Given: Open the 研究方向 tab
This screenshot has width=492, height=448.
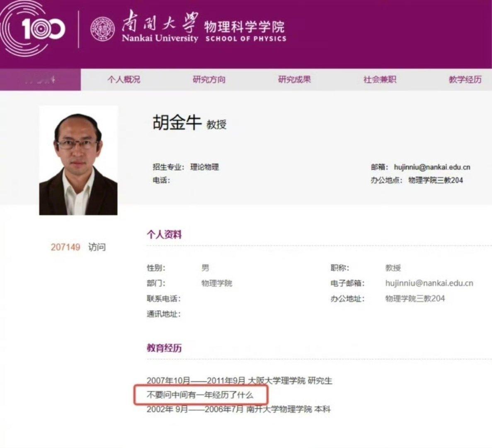Looking at the screenshot, I should (209, 79).
